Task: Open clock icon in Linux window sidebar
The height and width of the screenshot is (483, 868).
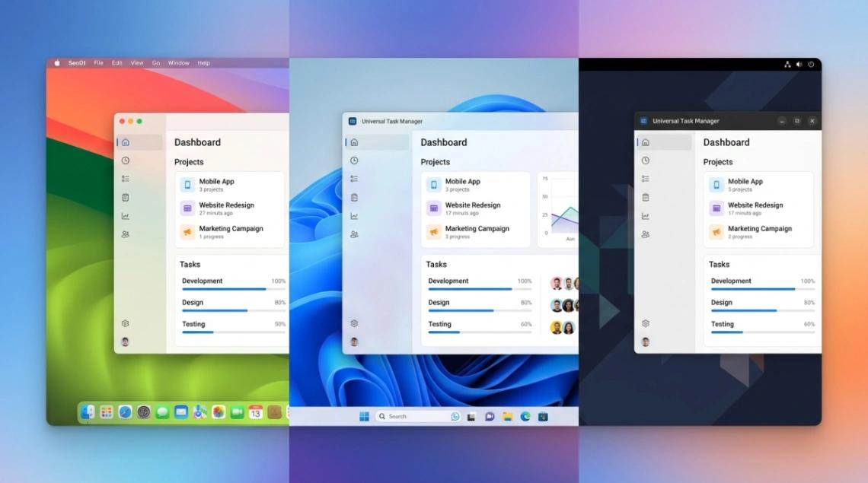Action: tap(646, 160)
